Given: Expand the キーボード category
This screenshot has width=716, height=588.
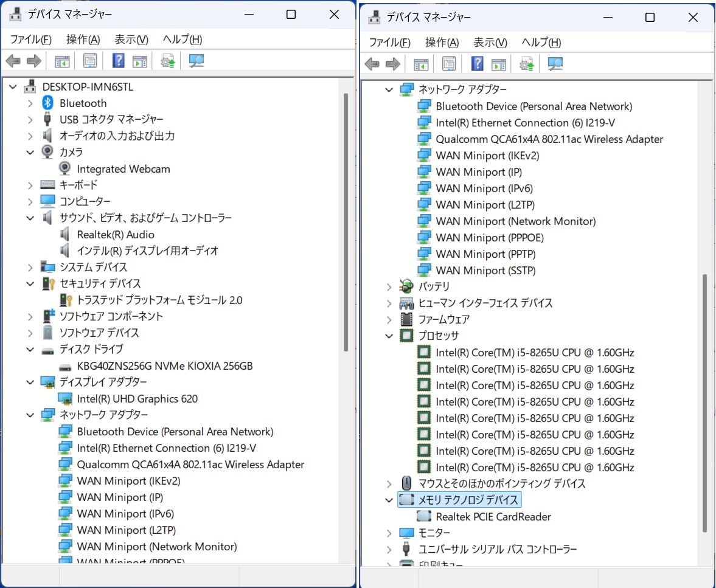Looking at the screenshot, I should point(30,185).
